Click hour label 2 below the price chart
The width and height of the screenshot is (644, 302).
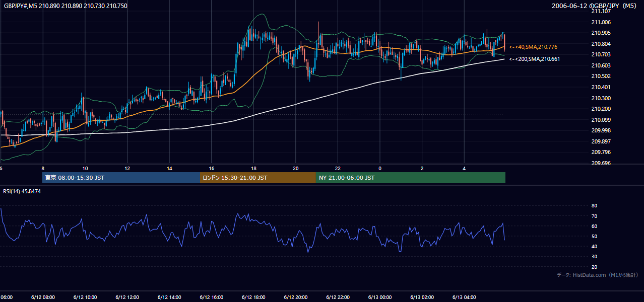click(x=422, y=169)
